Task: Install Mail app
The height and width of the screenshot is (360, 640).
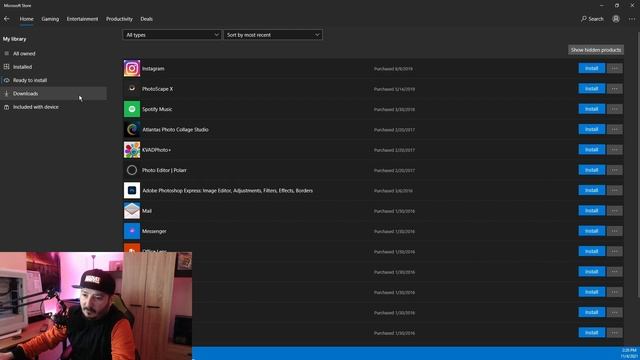Action: coord(591,211)
